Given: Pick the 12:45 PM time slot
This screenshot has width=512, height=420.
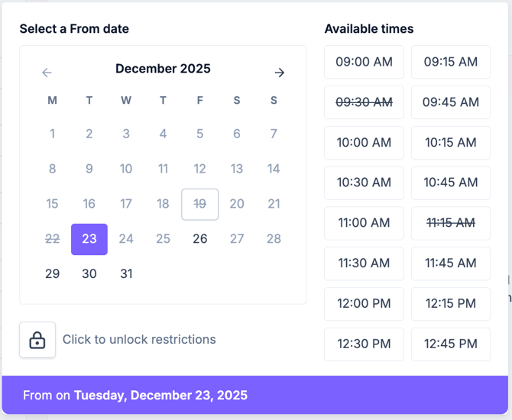Looking at the screenshot, I should pos(451,344).
